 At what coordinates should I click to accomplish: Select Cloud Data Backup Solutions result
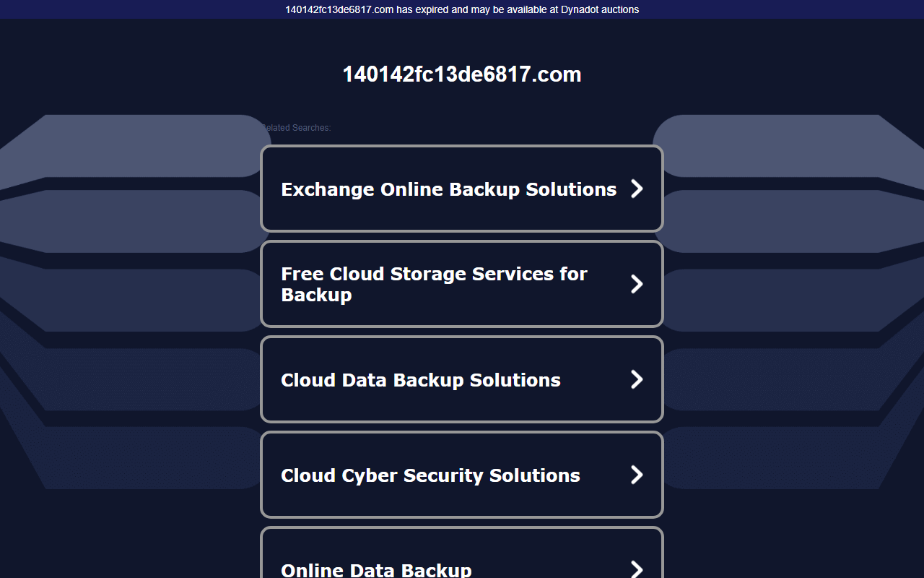(461, 379)
